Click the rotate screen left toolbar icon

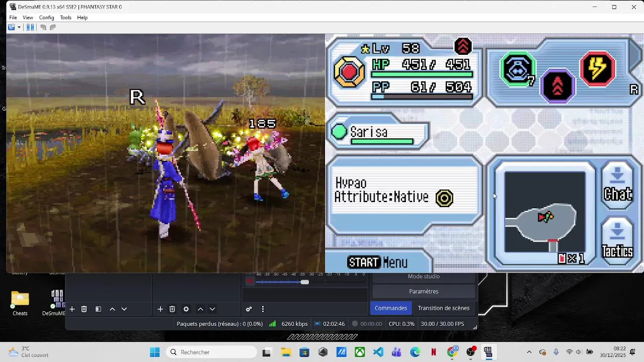pos(43,27)
